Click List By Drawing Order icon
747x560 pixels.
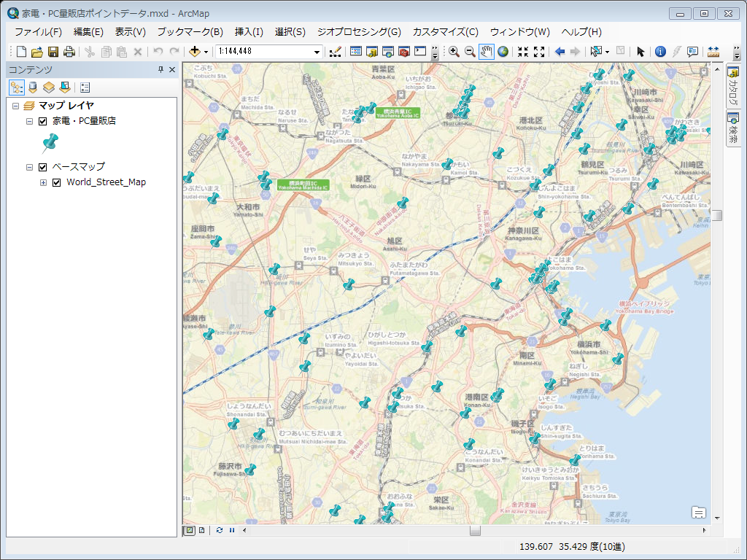[17, 87]
